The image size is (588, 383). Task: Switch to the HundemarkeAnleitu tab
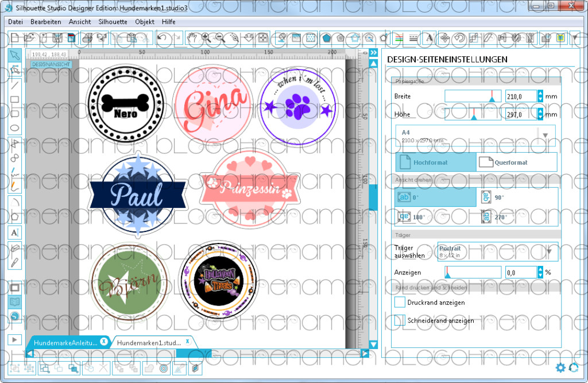click(63, 341)
